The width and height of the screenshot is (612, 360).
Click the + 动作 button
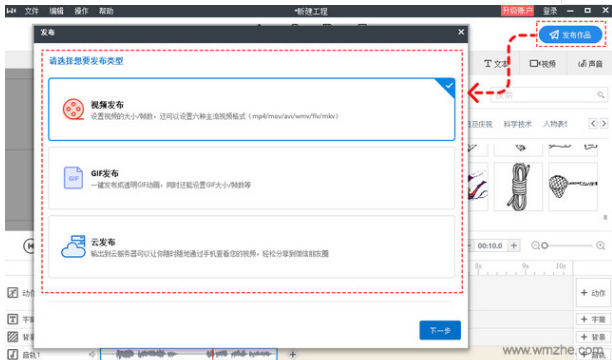593,293
